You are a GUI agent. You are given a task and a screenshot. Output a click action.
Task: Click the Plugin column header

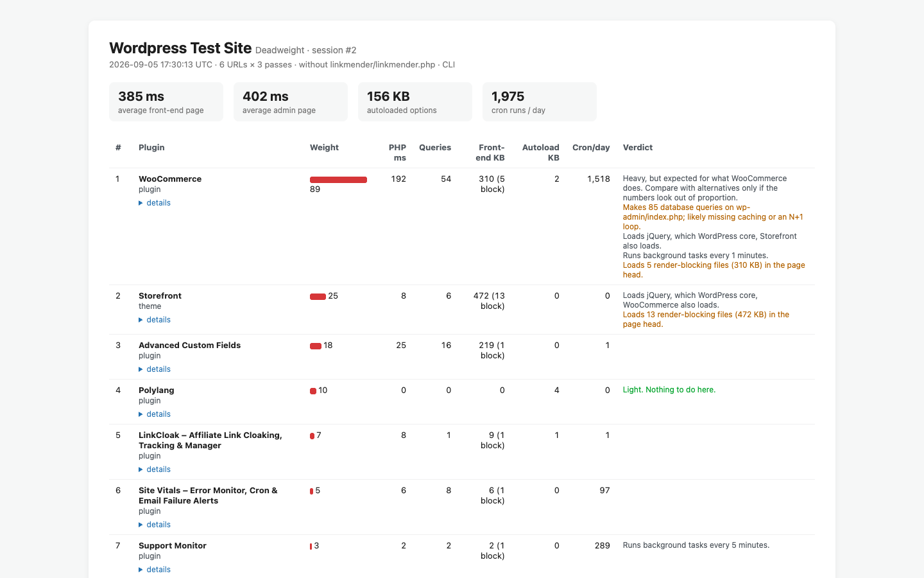(151, 148)
